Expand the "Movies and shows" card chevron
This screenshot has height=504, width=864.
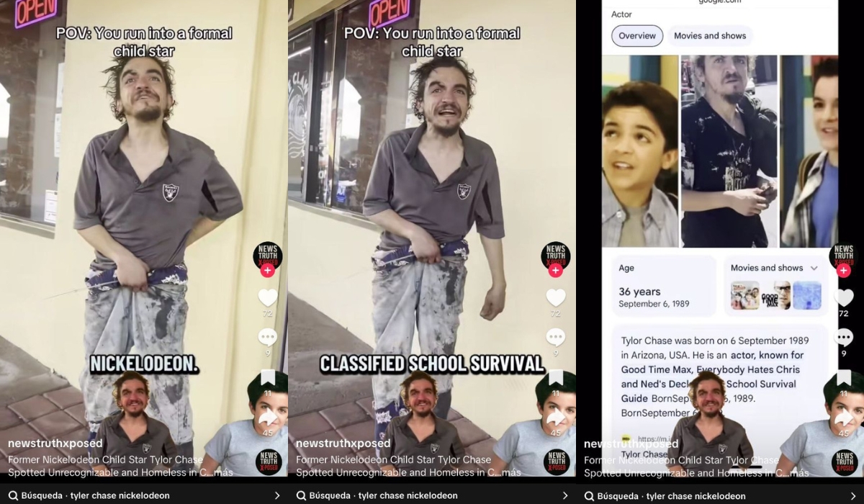pos(814,268)
